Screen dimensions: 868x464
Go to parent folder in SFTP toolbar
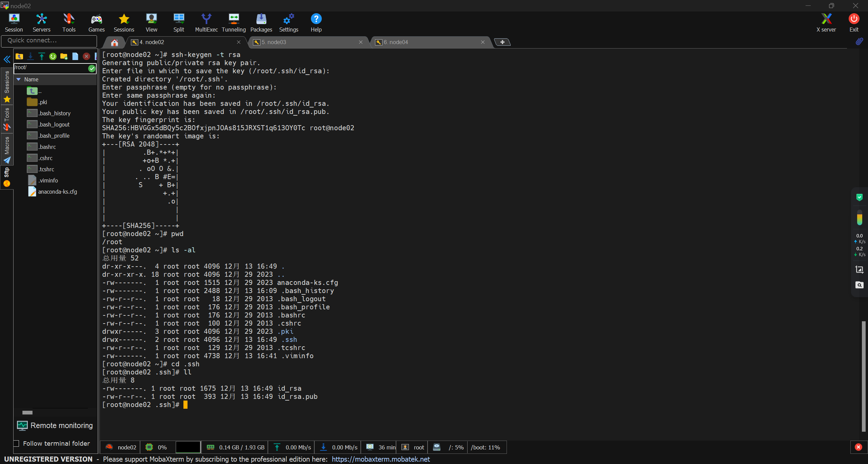click(x=19, y=56)
